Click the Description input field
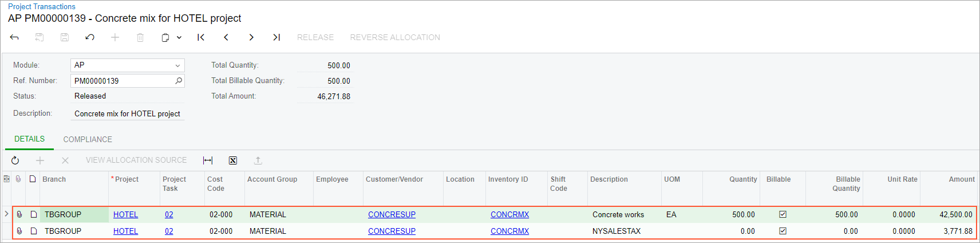The image size is (980, 243). click(127, 113)
